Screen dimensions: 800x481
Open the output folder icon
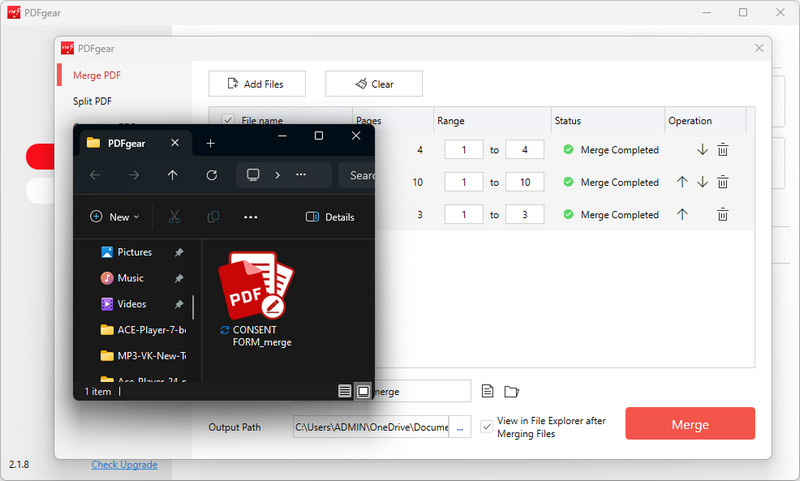511,391
